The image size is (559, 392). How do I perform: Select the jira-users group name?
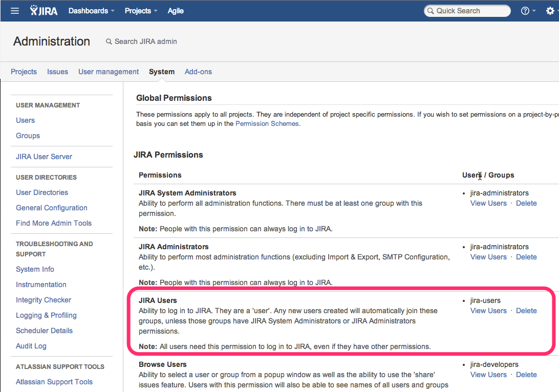(x=485, y=300)
